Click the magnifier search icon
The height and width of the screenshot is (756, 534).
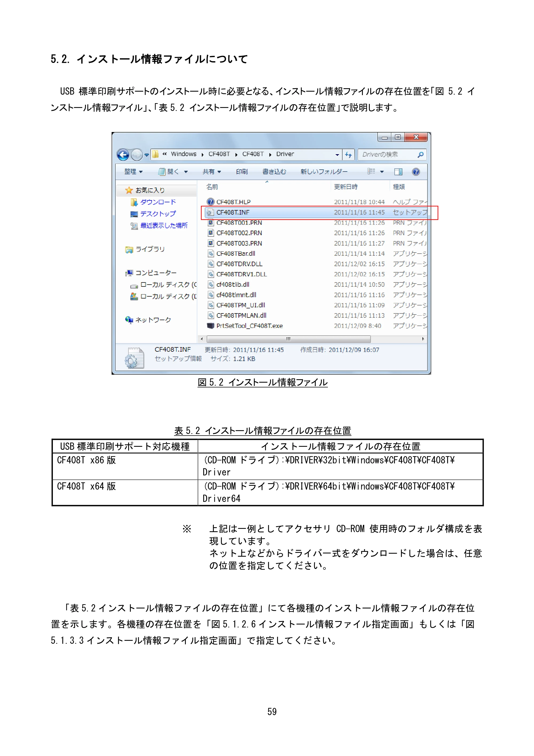(421, 154)
